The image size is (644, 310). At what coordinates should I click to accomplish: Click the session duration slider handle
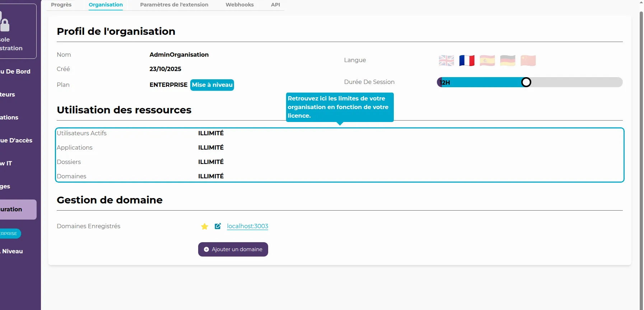pos(526,82)
